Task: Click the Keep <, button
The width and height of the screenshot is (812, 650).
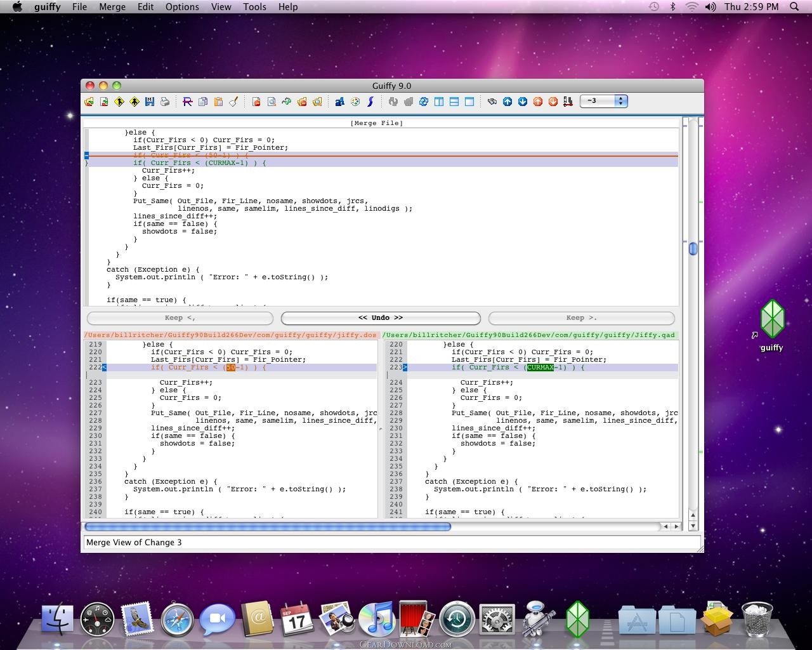Action: click(x=180, y=318)
